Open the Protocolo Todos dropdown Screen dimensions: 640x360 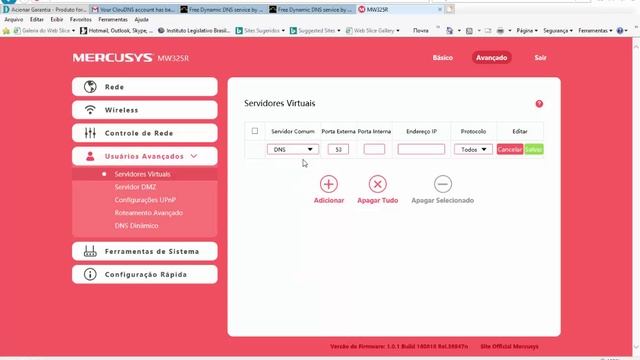(x=473, y=149)
